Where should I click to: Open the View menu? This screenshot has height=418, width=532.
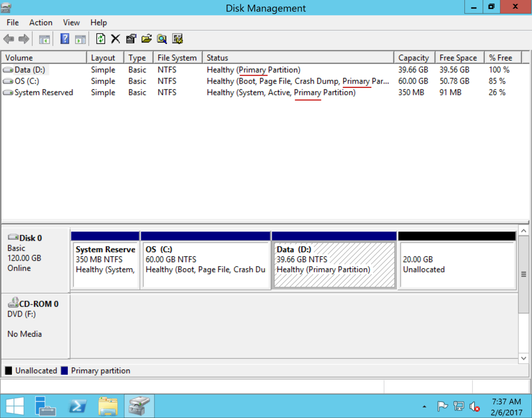[71, 22]
